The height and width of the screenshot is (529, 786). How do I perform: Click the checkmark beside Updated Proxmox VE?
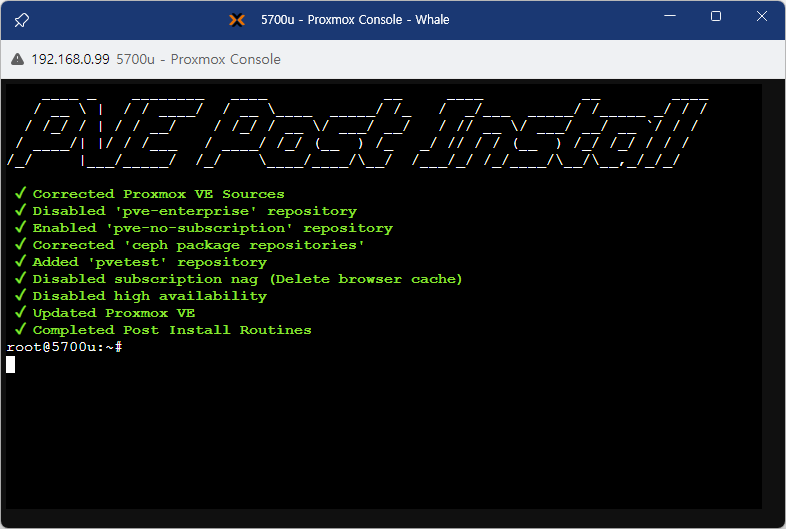pos(19,313)
